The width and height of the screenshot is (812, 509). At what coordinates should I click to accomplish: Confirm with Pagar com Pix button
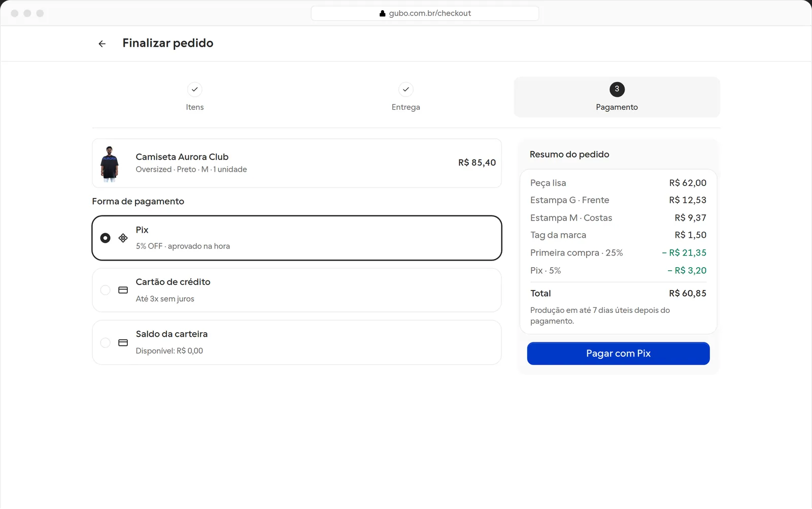pyautogui.click(x=618, y=354)
